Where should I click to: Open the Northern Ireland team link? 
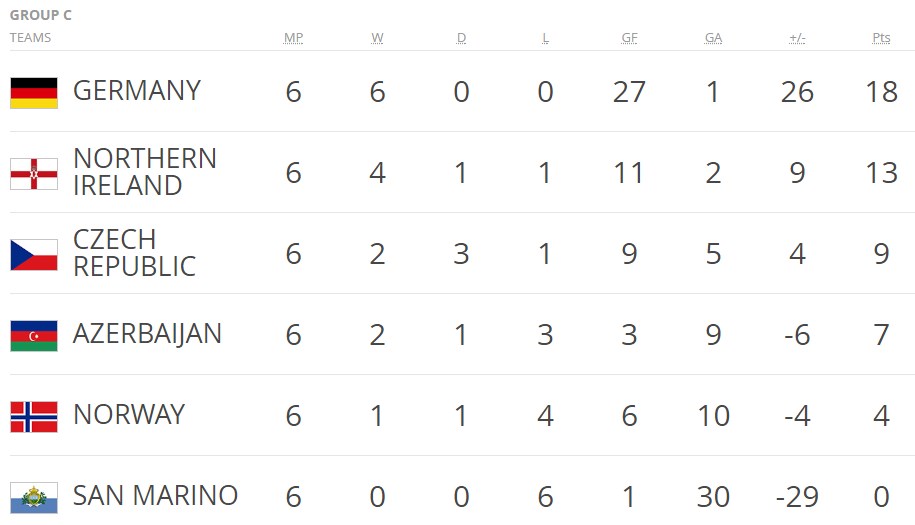tap(144, 172)
